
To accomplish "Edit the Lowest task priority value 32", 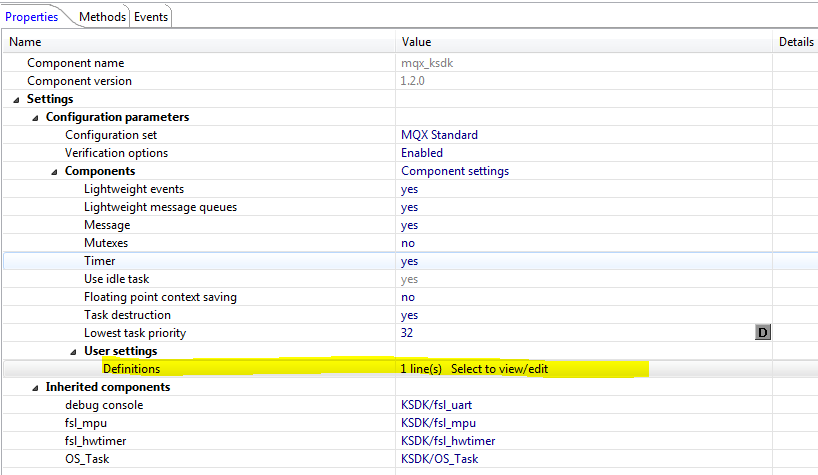I will pos(407,333).
